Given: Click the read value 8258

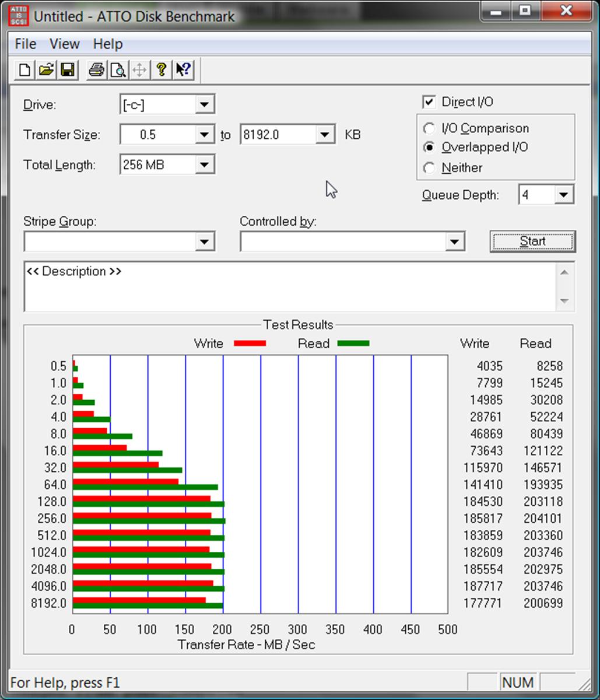Looking at the screenshot, I should point(549,366).
